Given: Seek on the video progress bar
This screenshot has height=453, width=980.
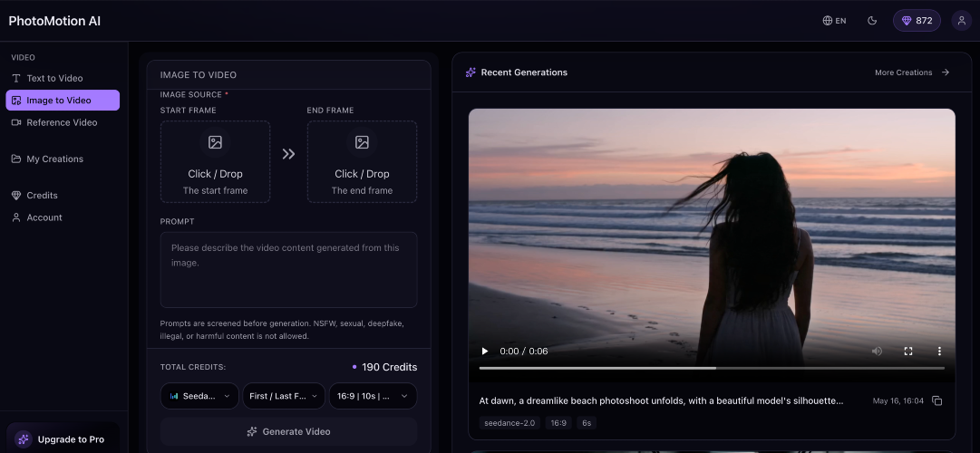Looking at the screenshot, I should click(x=712, y=368).
